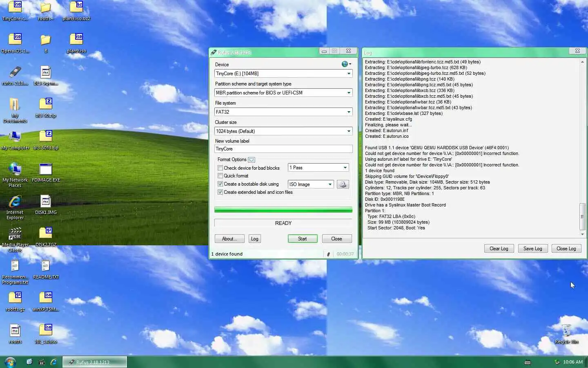Toggle Create a bootable disk using checkbox
Screen dimensions: 588x368
[220, 184]
